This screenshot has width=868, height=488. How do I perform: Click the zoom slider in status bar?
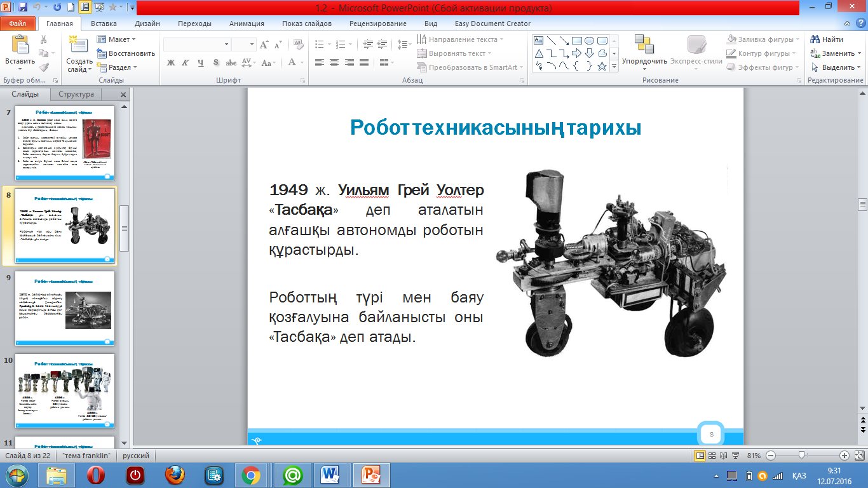[x=802, y=456]
